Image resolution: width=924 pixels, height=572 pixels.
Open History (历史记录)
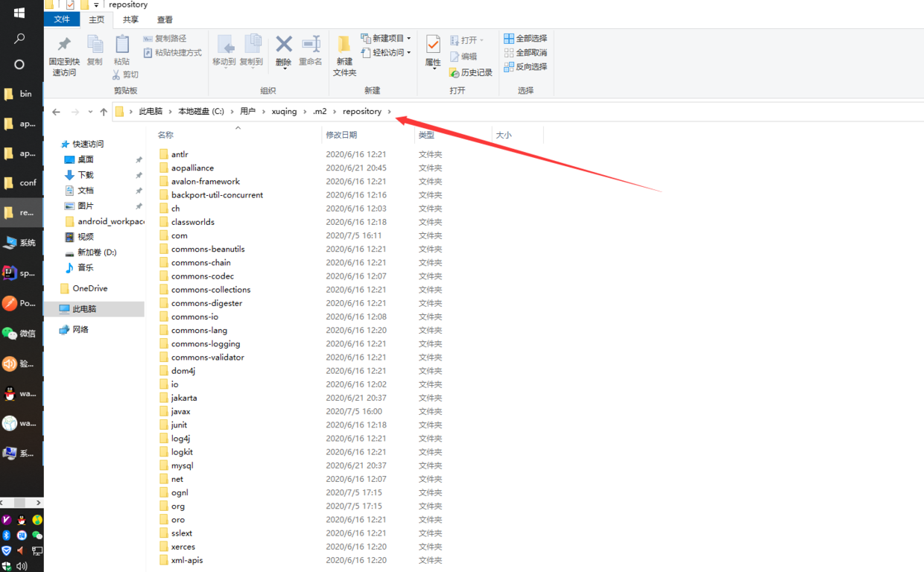tap(471, 73)
